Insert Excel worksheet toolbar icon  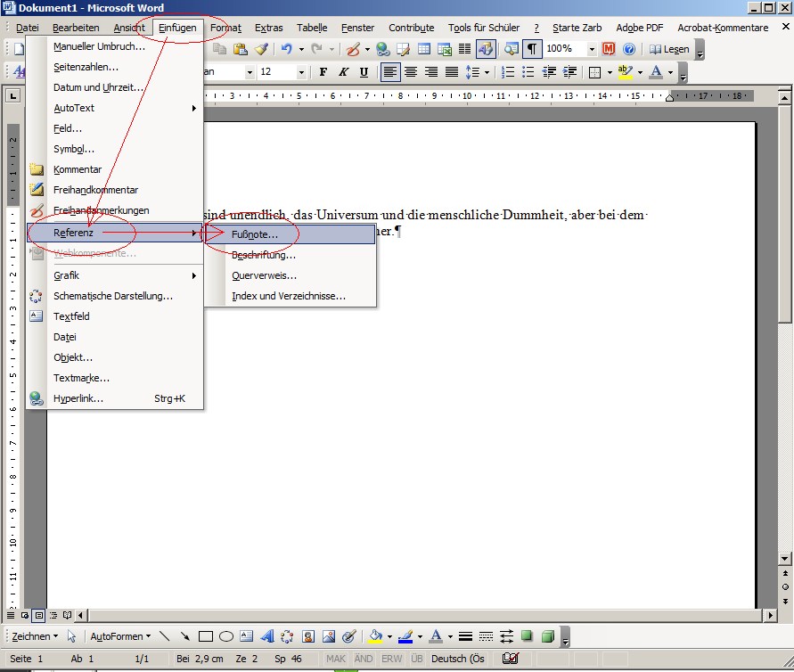(444, 49)
